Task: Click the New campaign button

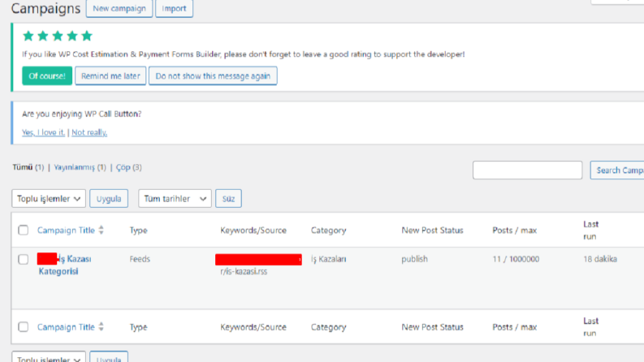Action: click(119, 8)
